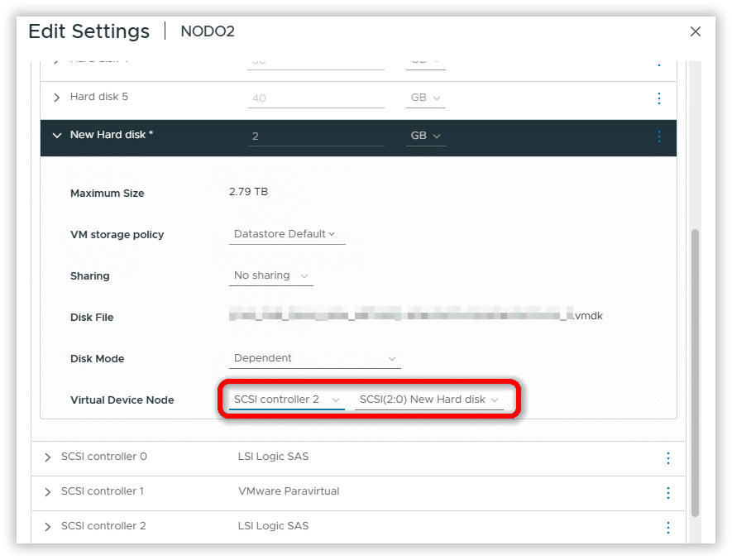Open SCSI controller 0 actions menu
The image size is (732, 560).
coord(667,457)
